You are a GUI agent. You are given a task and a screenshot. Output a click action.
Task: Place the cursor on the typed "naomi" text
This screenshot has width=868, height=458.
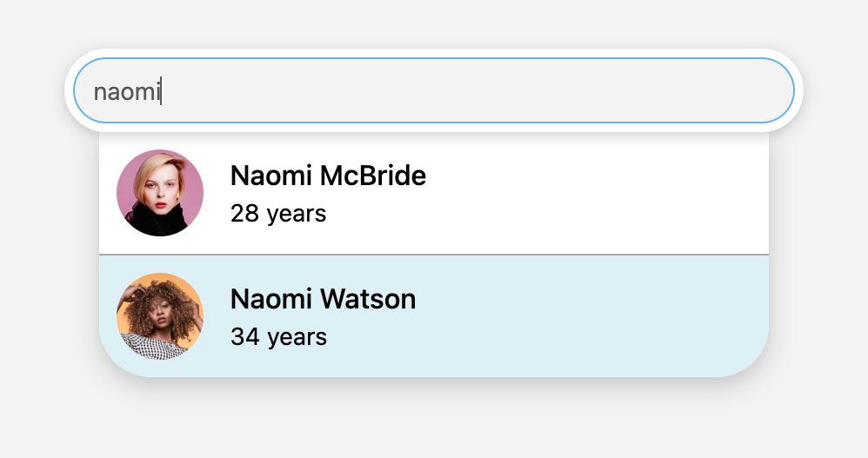coord(127,92)
